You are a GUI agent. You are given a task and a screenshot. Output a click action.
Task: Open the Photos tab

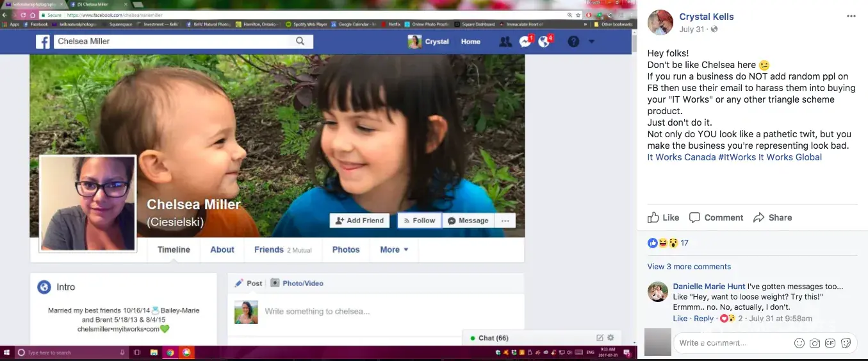coord(346,250)
